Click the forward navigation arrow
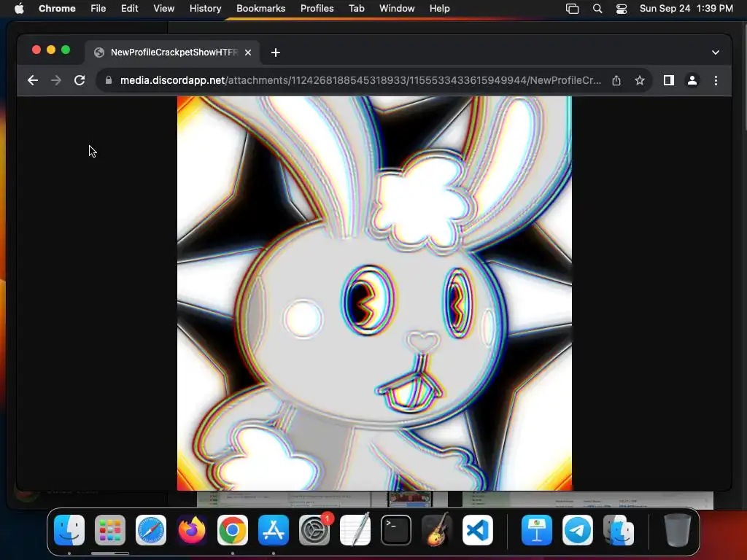 pos(55,80)
